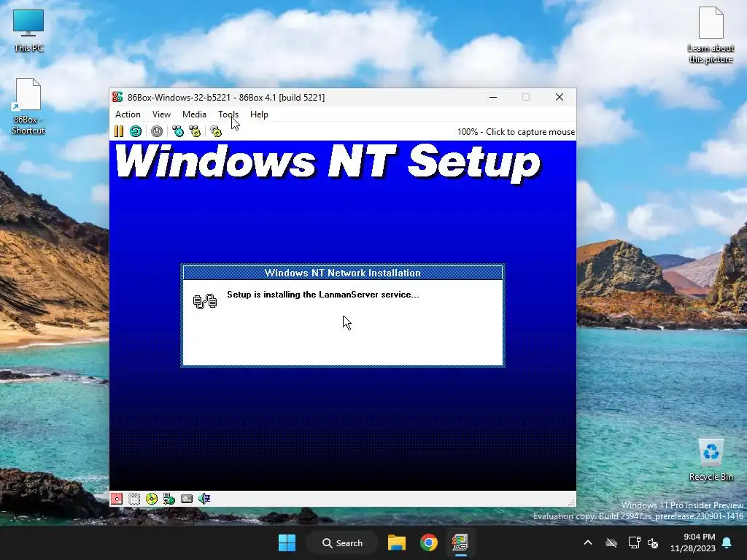Send Ctrl+Alt+Del via toolbar icon
747x560 pixels.
point(178,131)
